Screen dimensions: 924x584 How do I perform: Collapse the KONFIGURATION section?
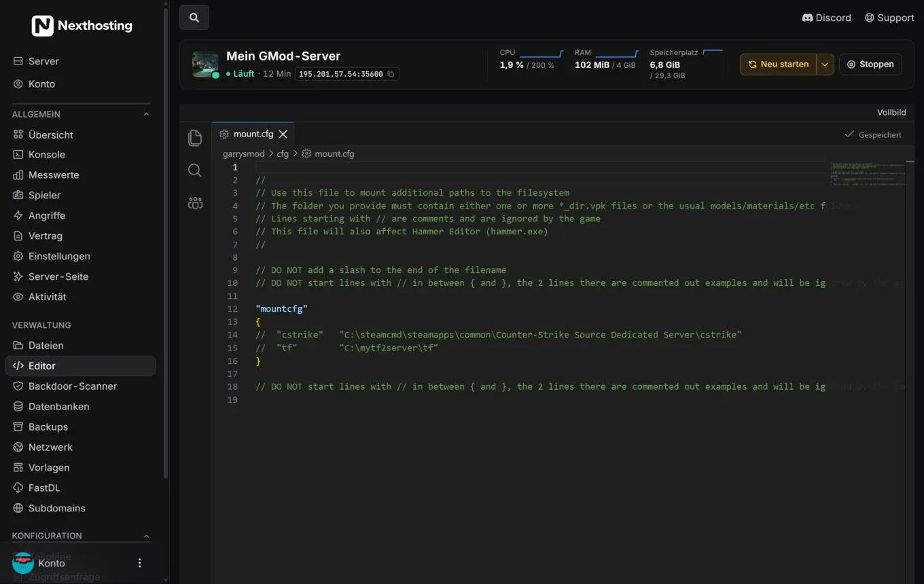146,536
